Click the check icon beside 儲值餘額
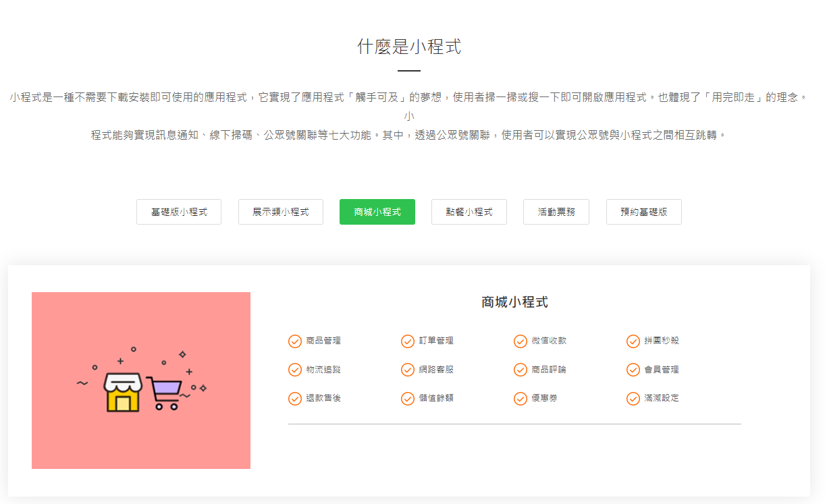Viewport: 825px width, 504px height. click(x=408, y=398)
